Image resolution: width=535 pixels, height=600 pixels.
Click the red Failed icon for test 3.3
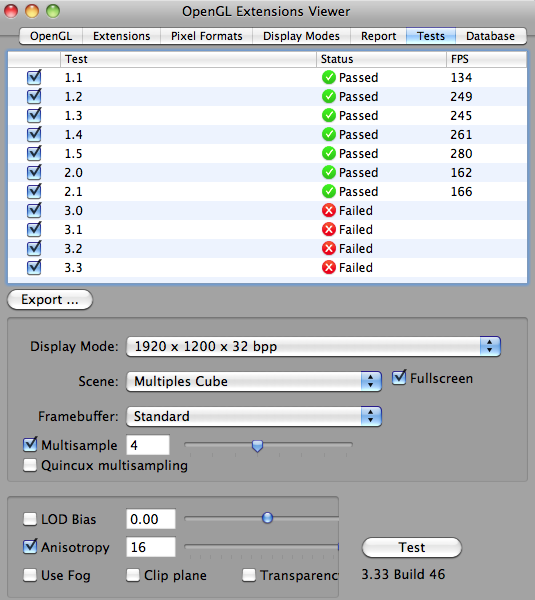(x=329, y=267)
